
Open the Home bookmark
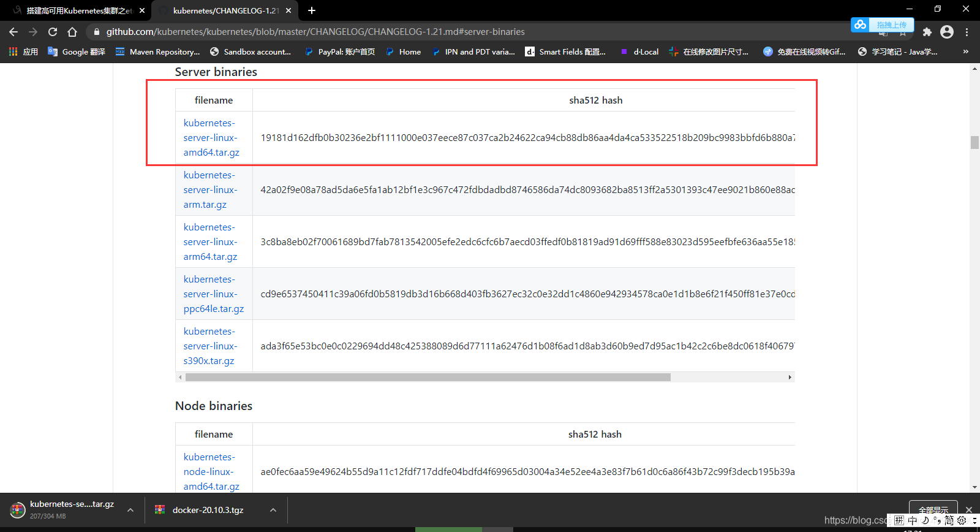[403, 51]
